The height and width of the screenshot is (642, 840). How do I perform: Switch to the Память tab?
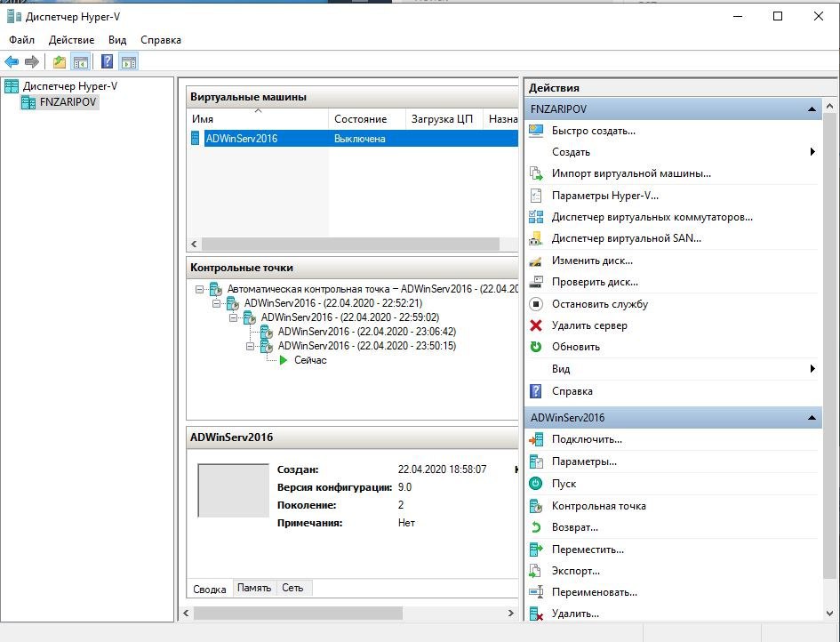point(254,588)
